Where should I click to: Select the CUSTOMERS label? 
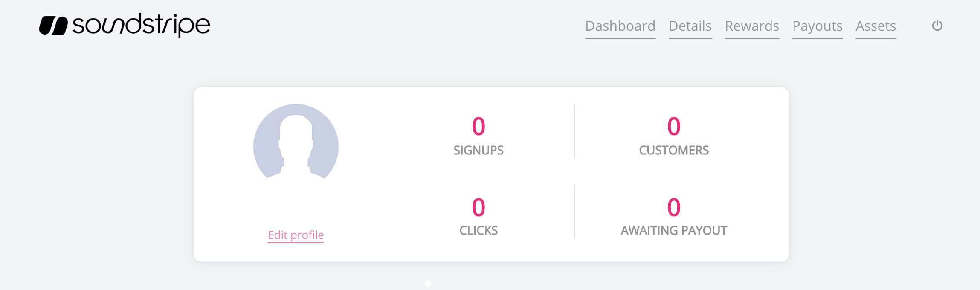(x=674, y=150)
